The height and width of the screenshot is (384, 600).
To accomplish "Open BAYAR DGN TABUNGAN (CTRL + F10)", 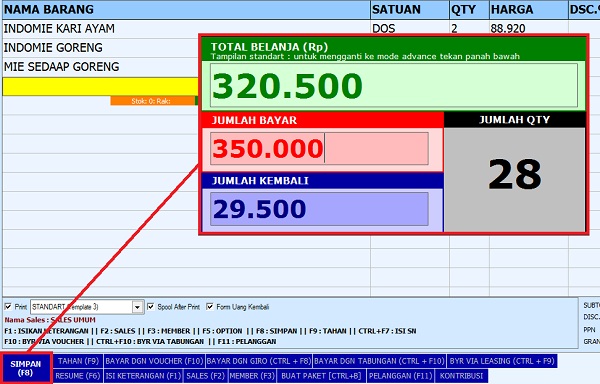I will click(x=379, y=361).
